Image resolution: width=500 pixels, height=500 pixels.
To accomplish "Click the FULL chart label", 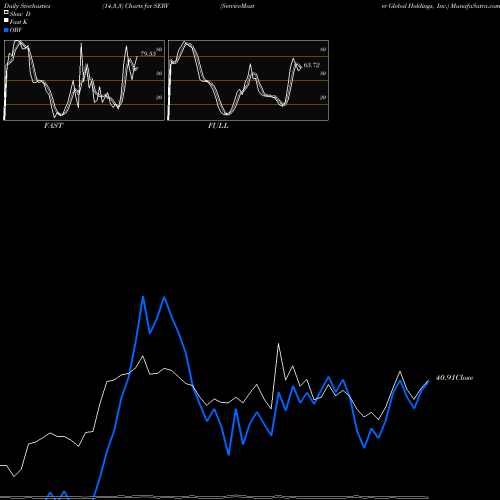I will (x=218, y=126).
